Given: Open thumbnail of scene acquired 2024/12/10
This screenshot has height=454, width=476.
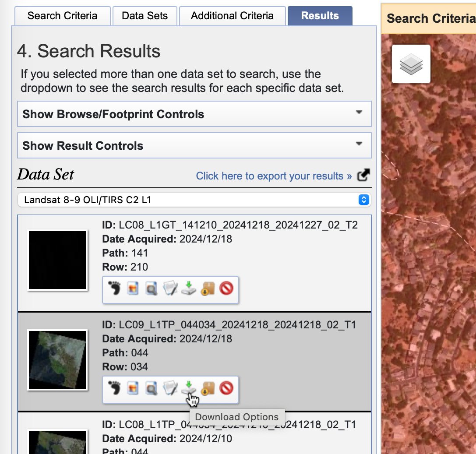Looking at the screenshot, I should (x=57, y=442).
